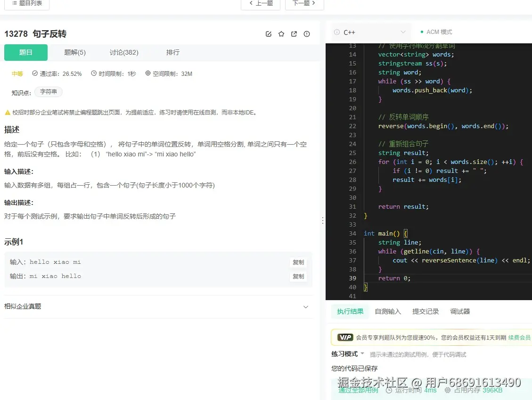Viewport: 532px width, 400px height.
Task: Copy the sample input with 复制 button
Action: (298, 262)
